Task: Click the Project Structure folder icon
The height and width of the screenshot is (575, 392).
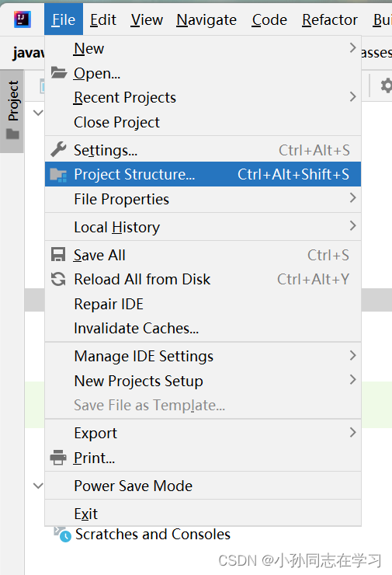Action: [59, 175]
